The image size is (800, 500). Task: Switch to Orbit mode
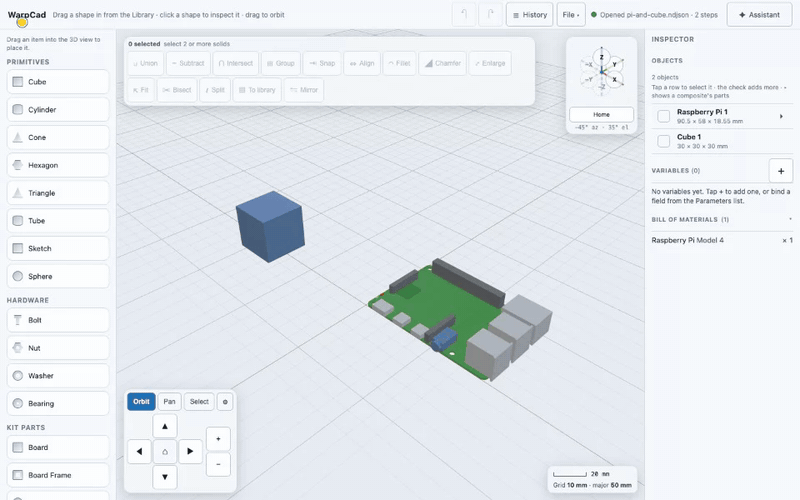click(x=141, y=402)
